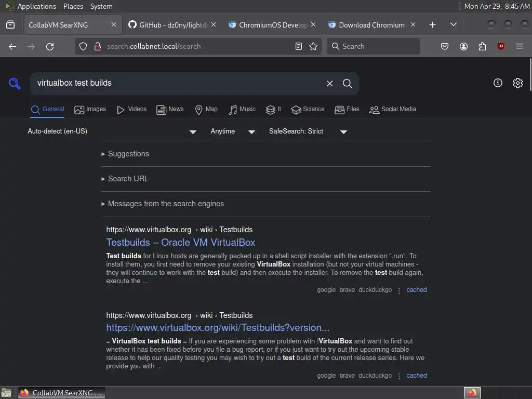Click the SearXNG logo magnifier
Screen dimensions: 532x399
click(x=15, y=83)
